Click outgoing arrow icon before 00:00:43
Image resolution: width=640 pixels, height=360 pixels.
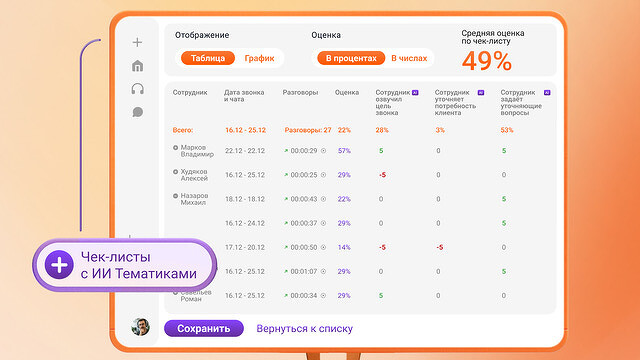286,199
